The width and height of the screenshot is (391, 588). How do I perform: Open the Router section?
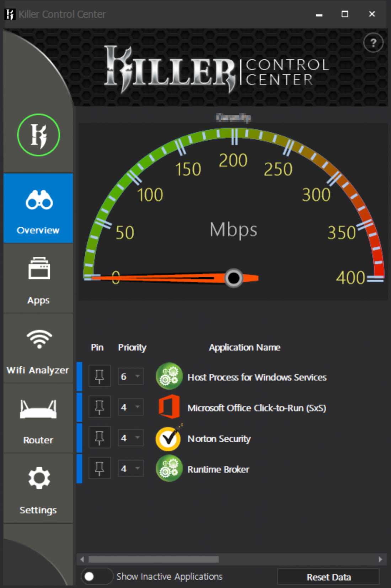(38, 419)
